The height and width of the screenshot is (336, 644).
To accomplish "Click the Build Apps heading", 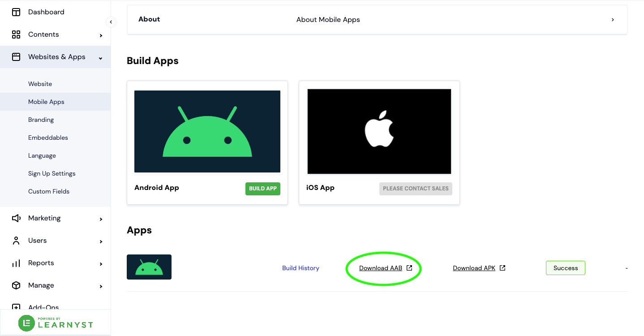I will (153, 61).
